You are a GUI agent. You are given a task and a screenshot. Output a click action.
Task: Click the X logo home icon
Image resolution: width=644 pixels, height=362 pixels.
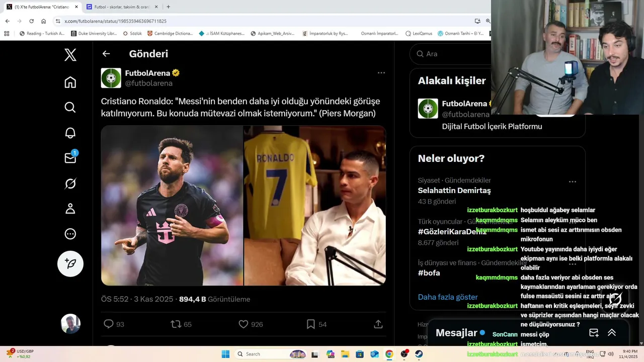(70, 55)
